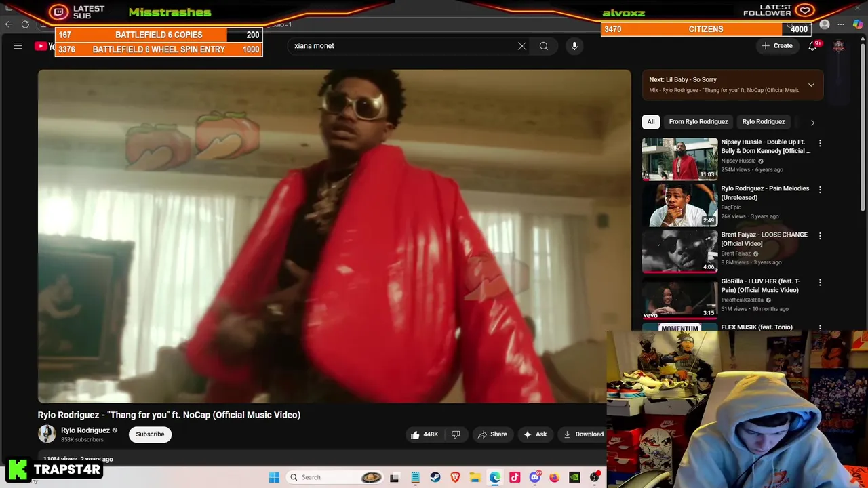
Task: Select the 'All' filter chip
Action: point(651,122)
